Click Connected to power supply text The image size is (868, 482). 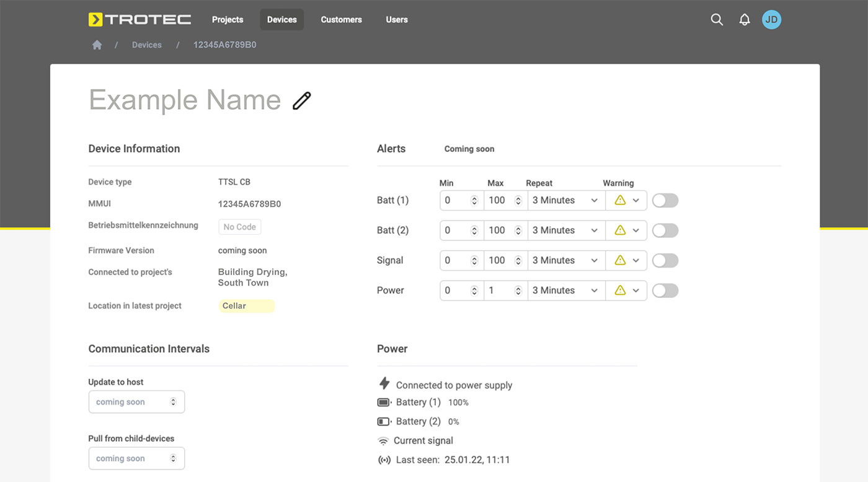(454, 385)
